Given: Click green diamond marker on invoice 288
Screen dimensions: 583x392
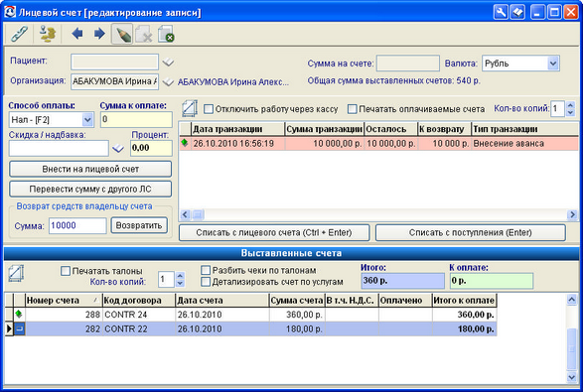Looking at the screenshot, I should coord(19,315).
